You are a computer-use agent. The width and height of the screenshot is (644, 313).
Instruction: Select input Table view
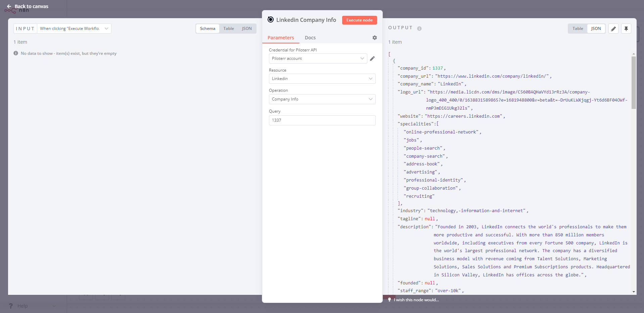tap(229, 29)
